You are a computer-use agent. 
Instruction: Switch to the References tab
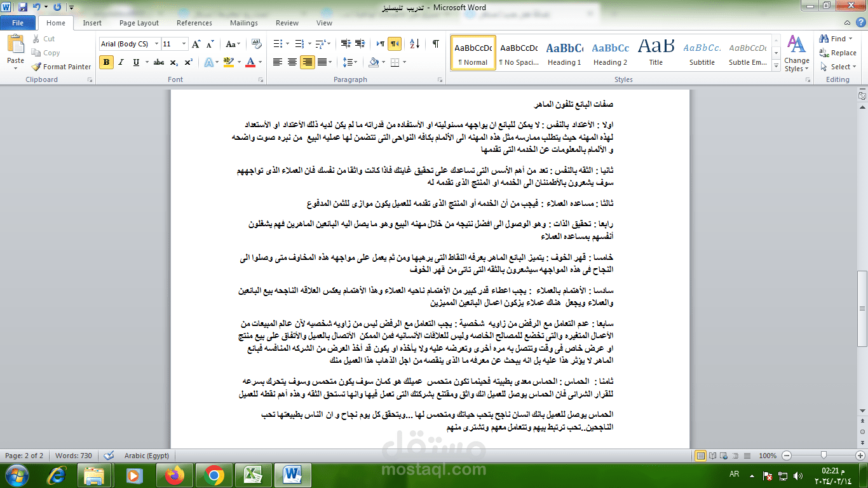point(194,23)
